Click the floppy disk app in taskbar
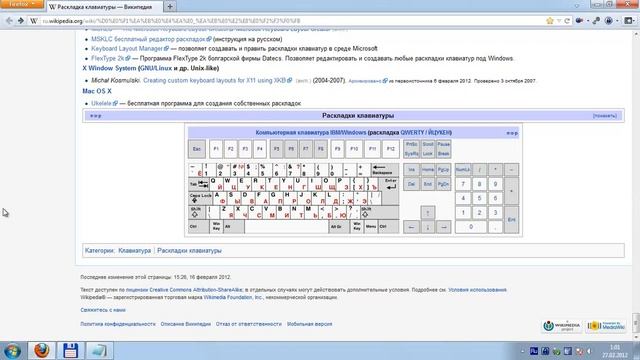Image resolution: width=640 pixels, height=360 pixels. (x=70, y=351)
